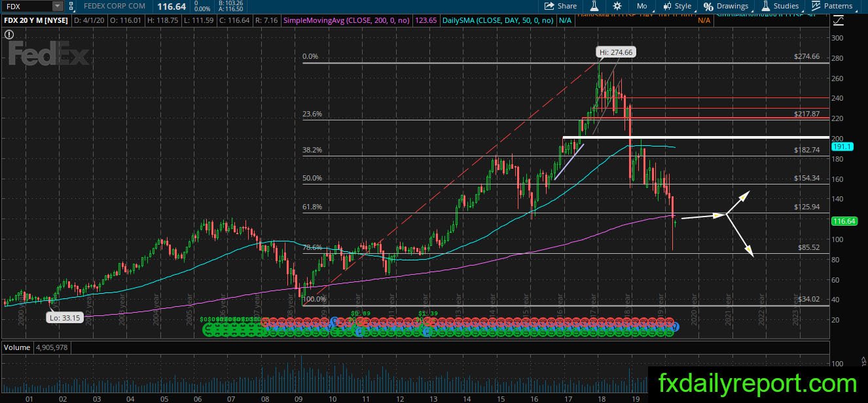
Task: Click the 23.6% Fibonacci level label
Action: (312, 114)
